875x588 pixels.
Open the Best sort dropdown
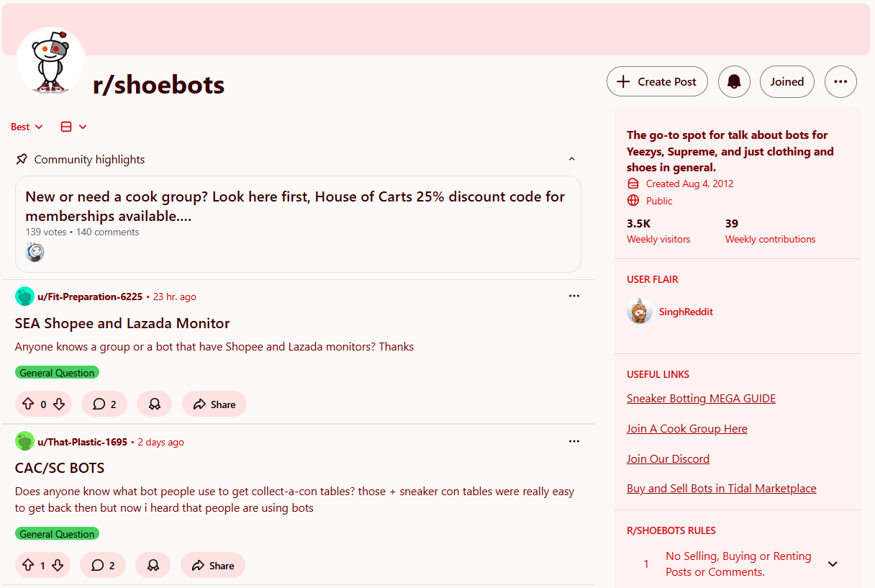point(26,127)
